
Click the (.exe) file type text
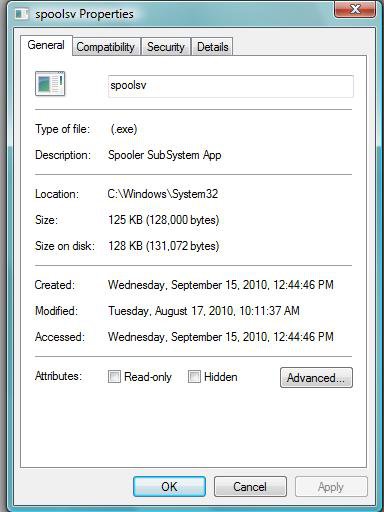124,129
